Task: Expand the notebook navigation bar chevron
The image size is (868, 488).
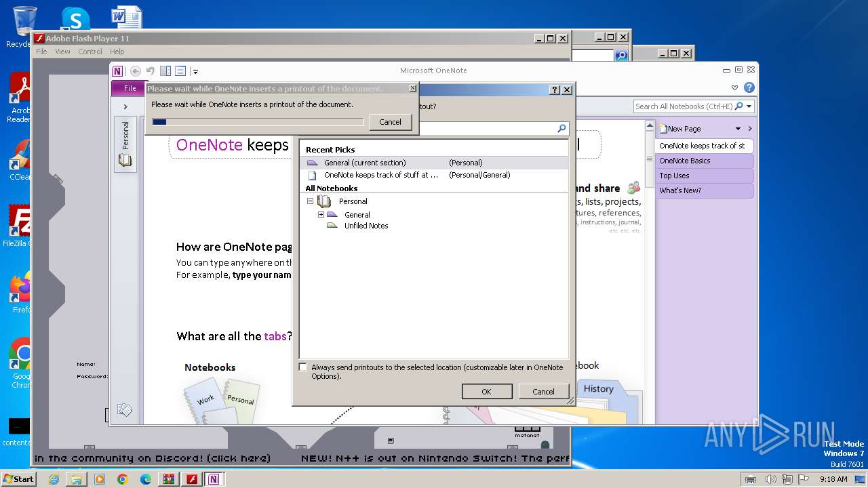Action: pyautogui.click(x=125, y=106)
